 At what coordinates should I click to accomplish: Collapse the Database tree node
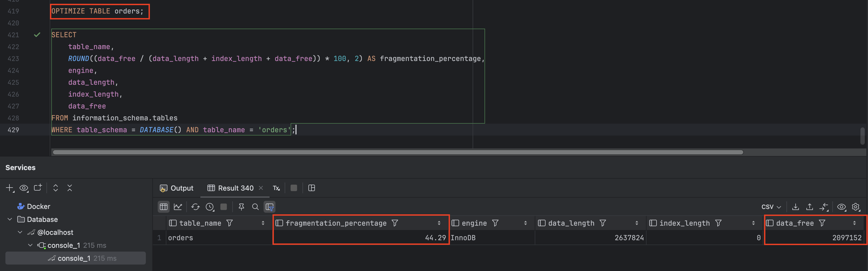10,219
